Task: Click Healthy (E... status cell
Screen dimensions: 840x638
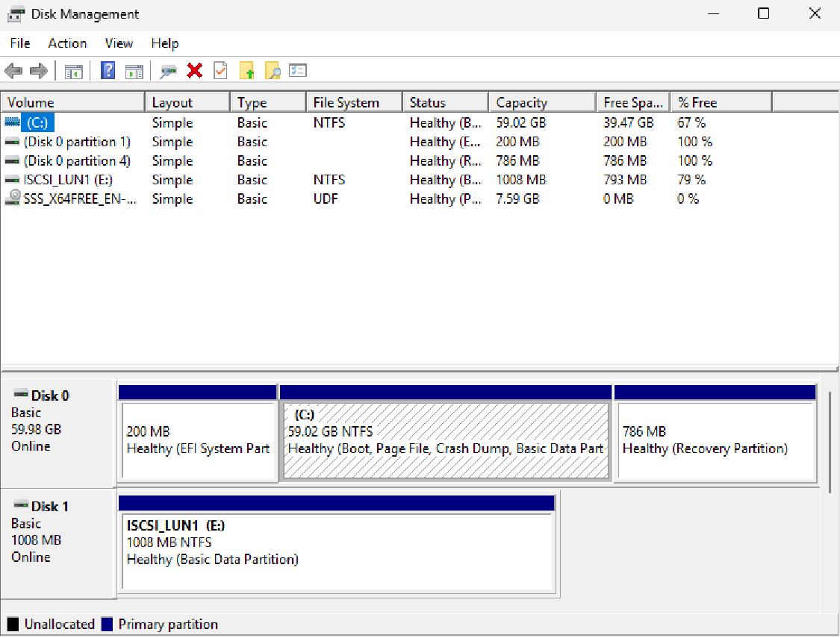Action: coord(445,142)
